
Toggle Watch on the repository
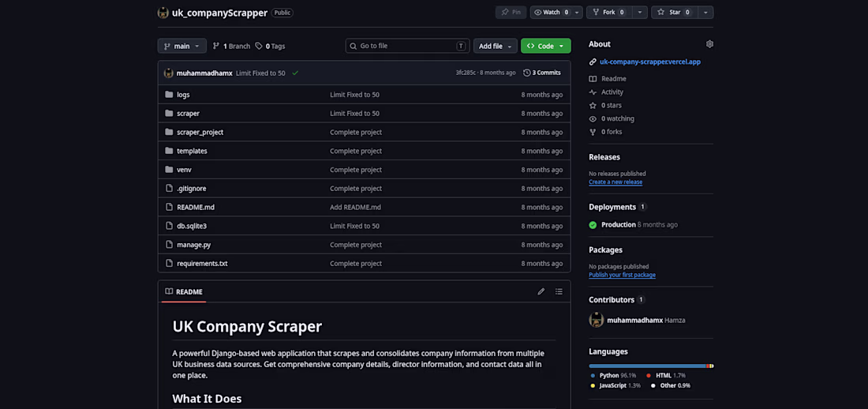[551, 13]
